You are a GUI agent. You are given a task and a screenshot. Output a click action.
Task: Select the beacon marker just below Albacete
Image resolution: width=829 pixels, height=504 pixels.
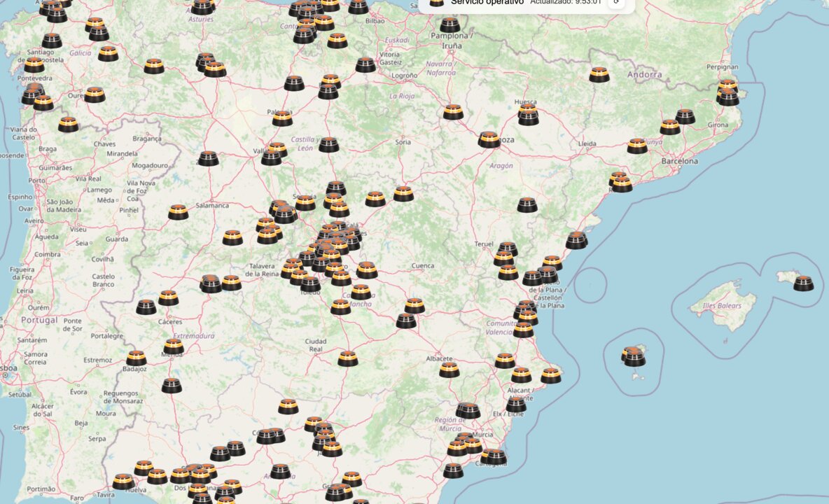click(449, 369)
